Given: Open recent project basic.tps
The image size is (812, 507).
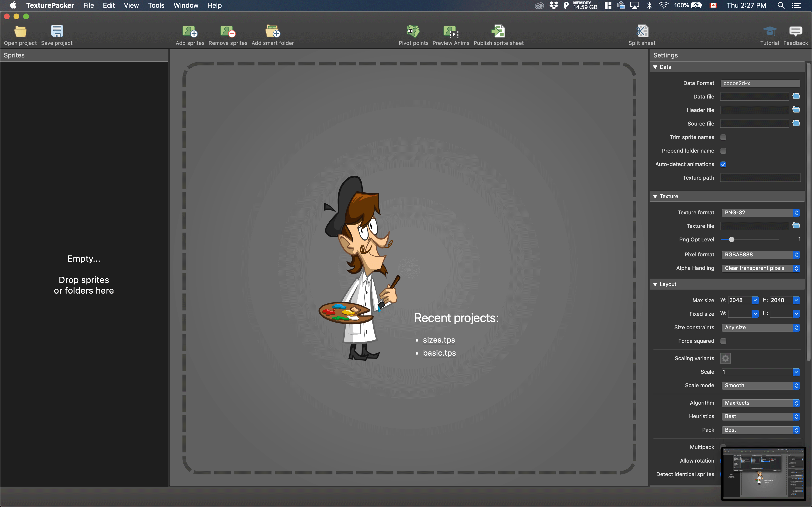Looking at the screenshot, I should [439, 353].
